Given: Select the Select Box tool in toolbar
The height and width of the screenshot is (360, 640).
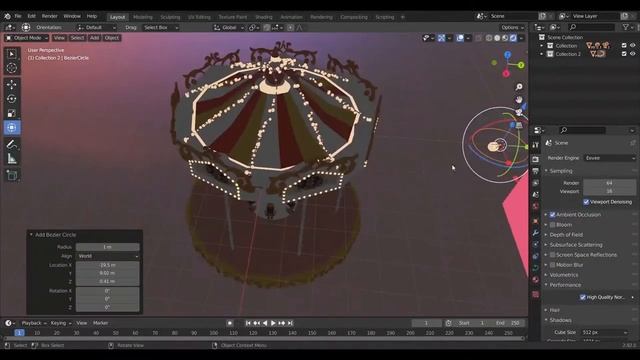Looking at the screenshot, I should pyautogui.click(x=12, y=54).
